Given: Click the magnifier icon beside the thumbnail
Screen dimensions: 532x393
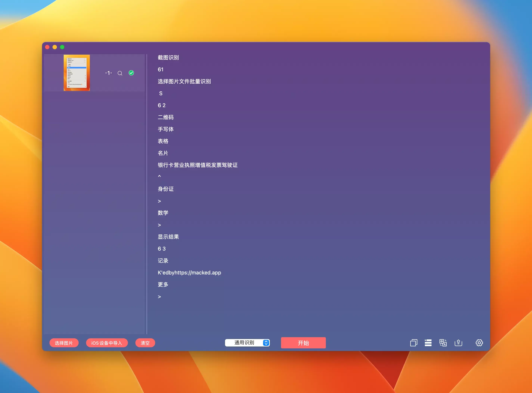Looking at the screenshot, I should 120,73.
